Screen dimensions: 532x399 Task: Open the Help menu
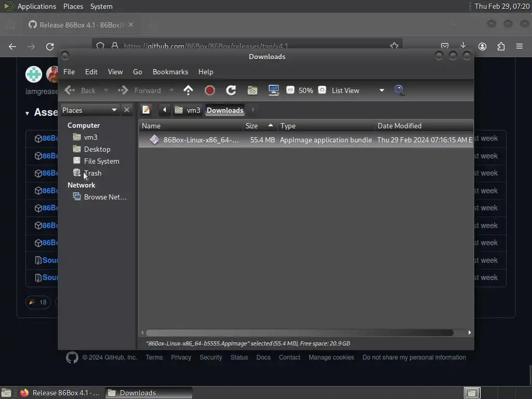[x=206, y=72]
